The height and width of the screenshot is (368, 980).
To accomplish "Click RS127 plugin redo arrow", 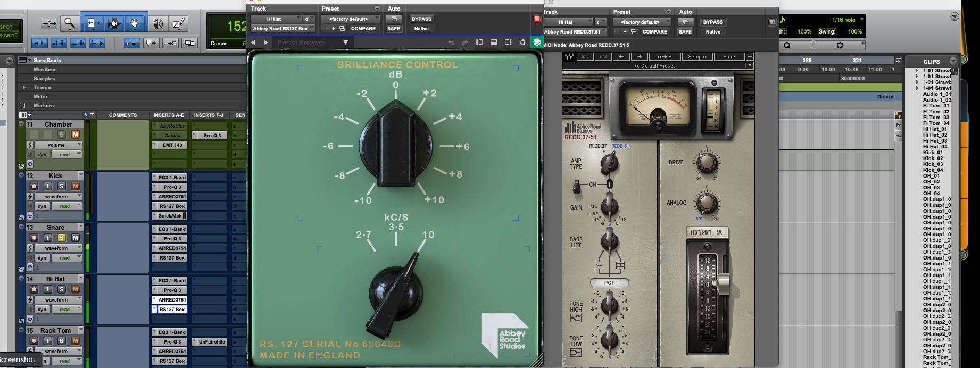I will [x=464, y=43].
